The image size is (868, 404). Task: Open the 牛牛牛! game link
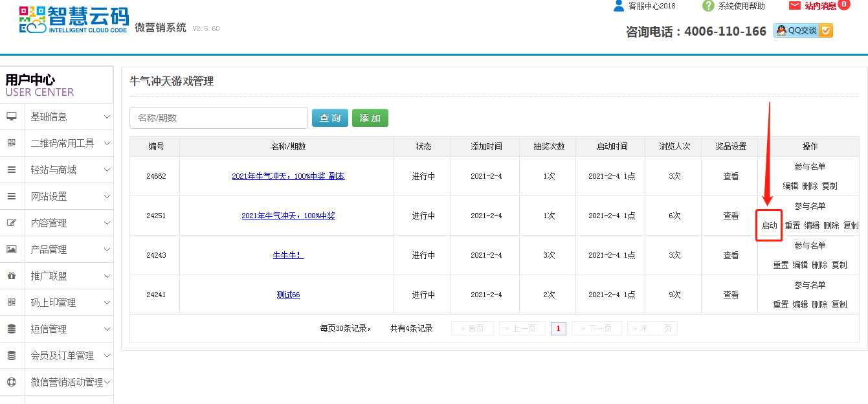pos(288,255)
